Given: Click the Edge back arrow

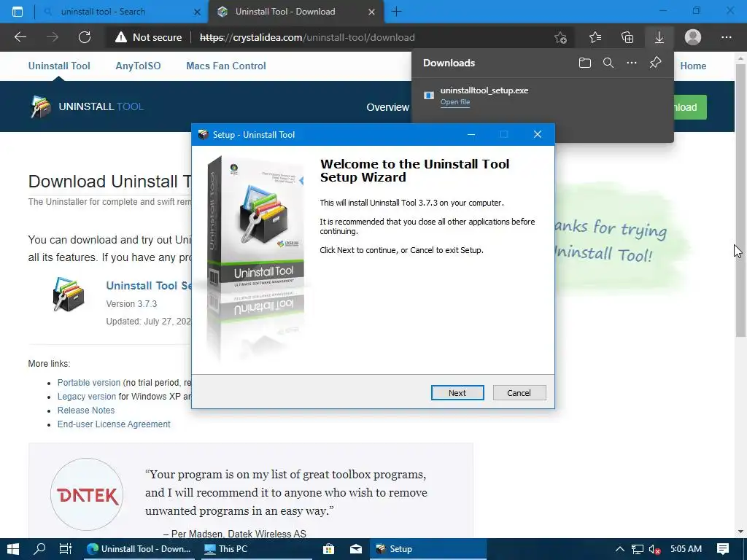Looking at the screenshot, I should point(20,37).
